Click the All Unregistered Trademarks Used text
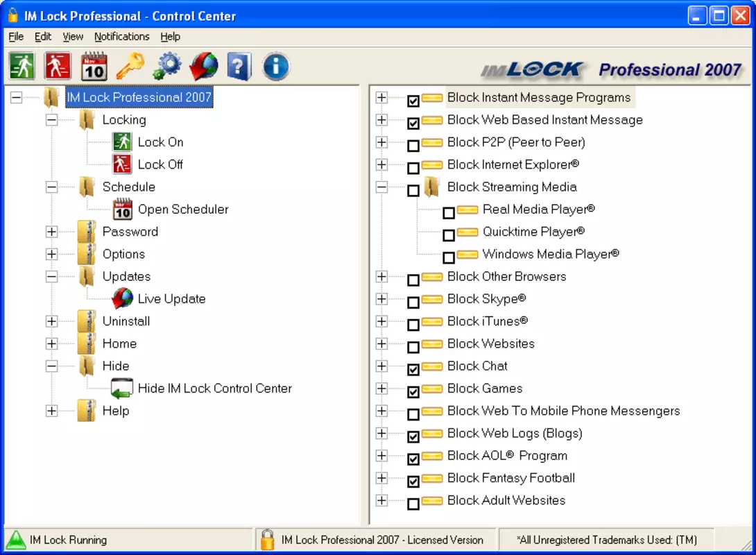Viewport: 756px width, 555px height. (607, 540)
